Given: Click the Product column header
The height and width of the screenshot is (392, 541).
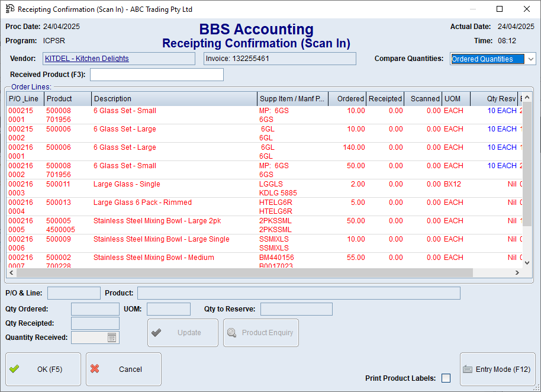Looking at the screenshot, I should (x=67, y=99).
